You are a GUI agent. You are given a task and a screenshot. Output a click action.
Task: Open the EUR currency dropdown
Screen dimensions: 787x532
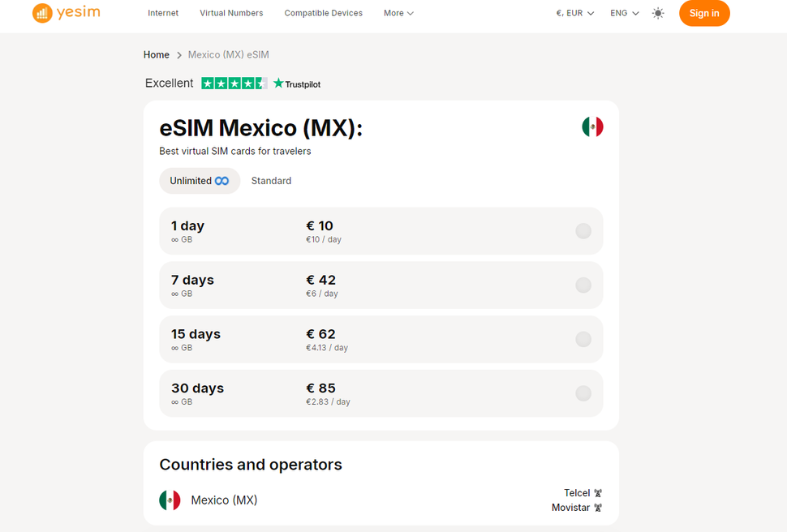(x=574, y=13)
